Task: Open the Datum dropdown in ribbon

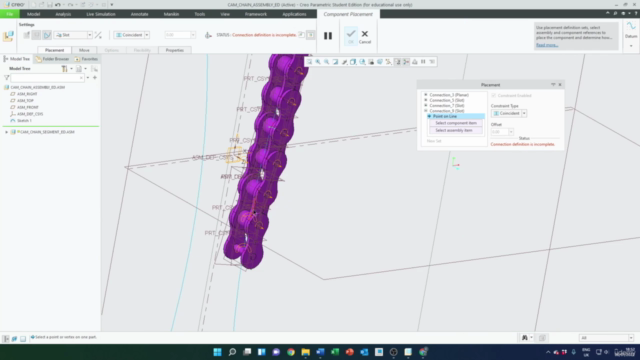Action: click(631, 46)
